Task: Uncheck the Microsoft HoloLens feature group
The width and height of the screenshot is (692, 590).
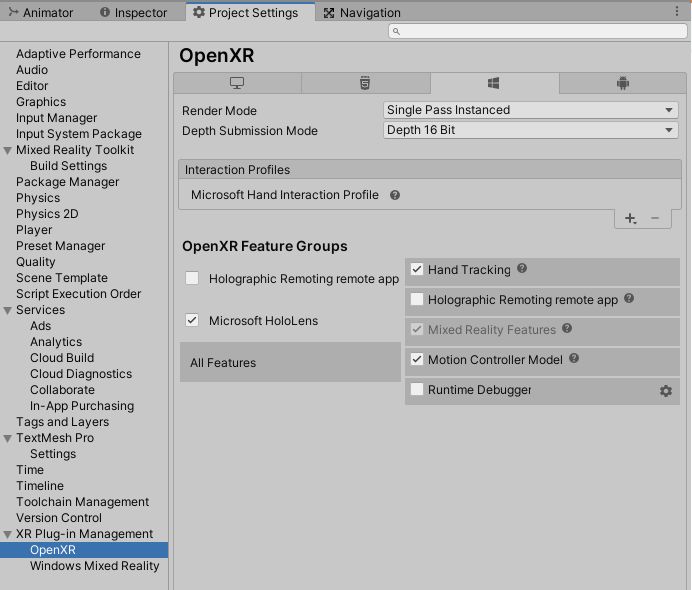Action: coord(192,320)
